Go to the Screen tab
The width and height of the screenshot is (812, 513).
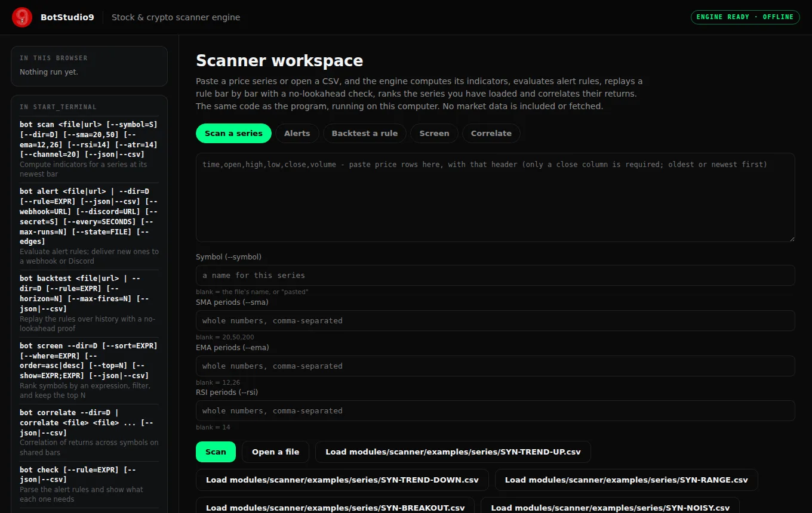[x=434, y=133]
